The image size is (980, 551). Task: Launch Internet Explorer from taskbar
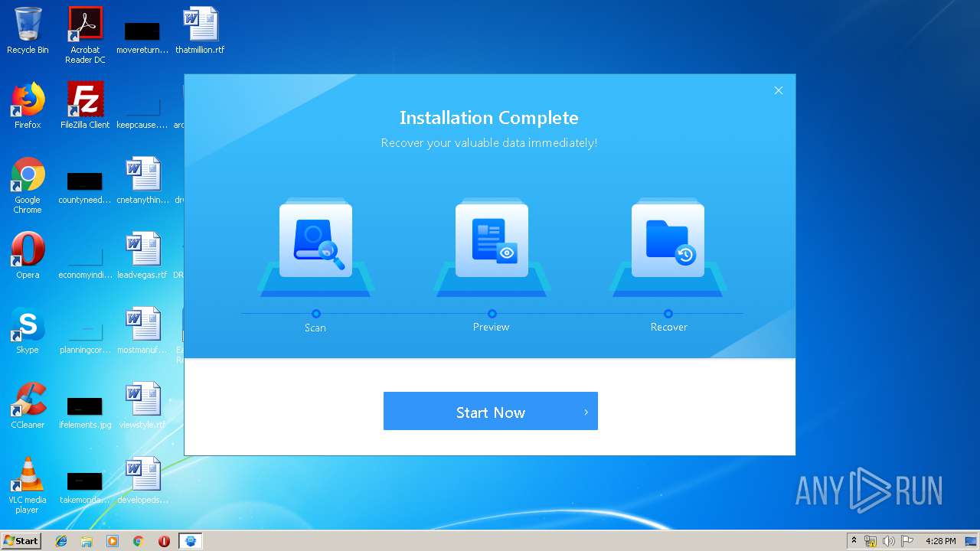click(x=61, y=541)
